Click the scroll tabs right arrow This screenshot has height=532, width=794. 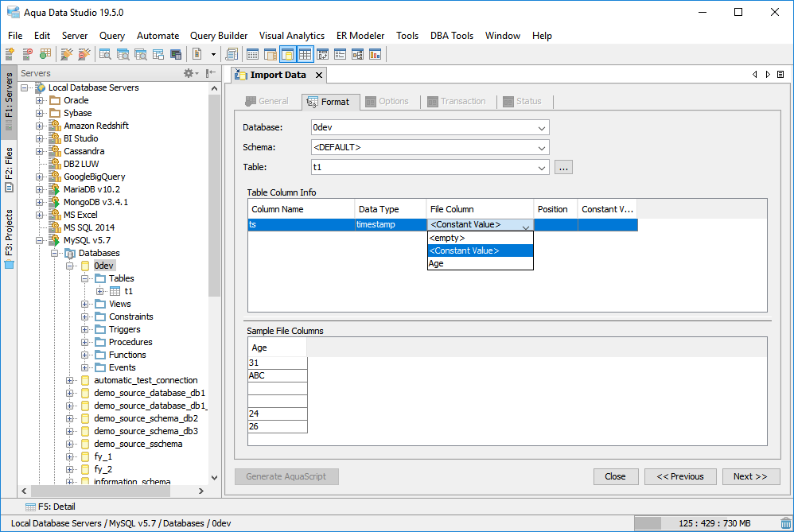(768, 75)
